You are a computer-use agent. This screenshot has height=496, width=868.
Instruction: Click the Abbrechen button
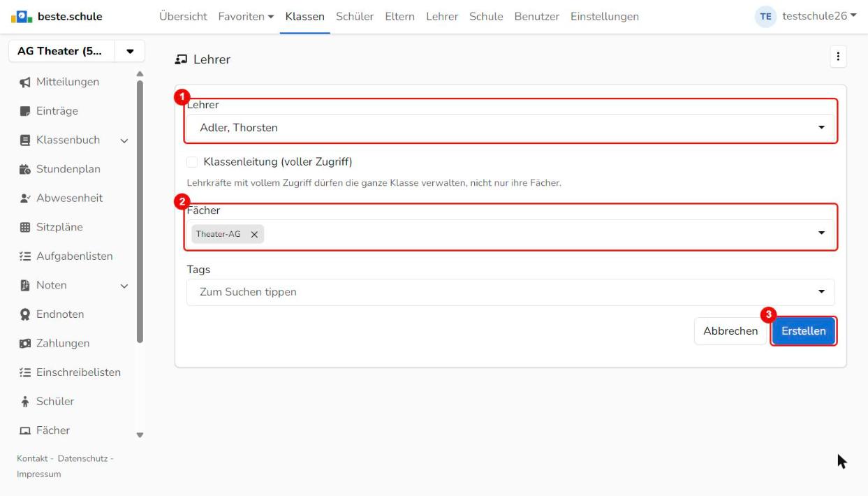pyautogui.click(x=730, y=331)
